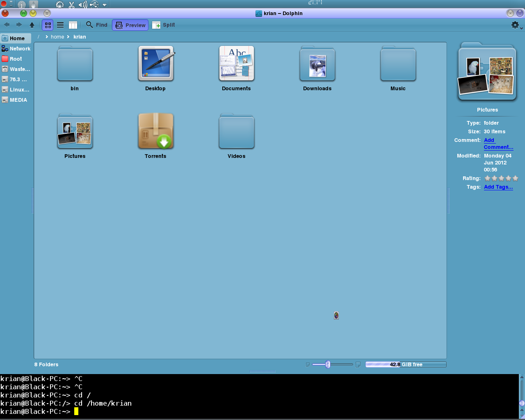Image resolution: width=525 pixels, height=420 pixels.
Task: Split the Dolphin view
Action: (164, 25)
